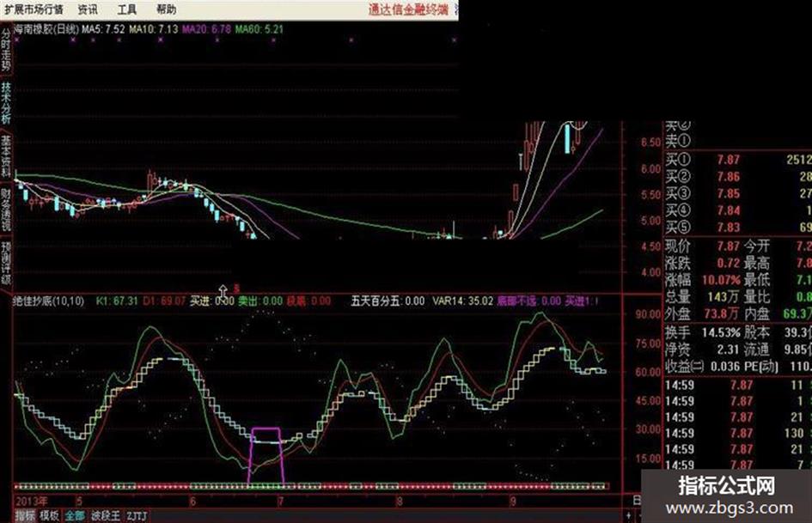Open the 帮助 menu

pyautogui.click(x=166, y=9)
